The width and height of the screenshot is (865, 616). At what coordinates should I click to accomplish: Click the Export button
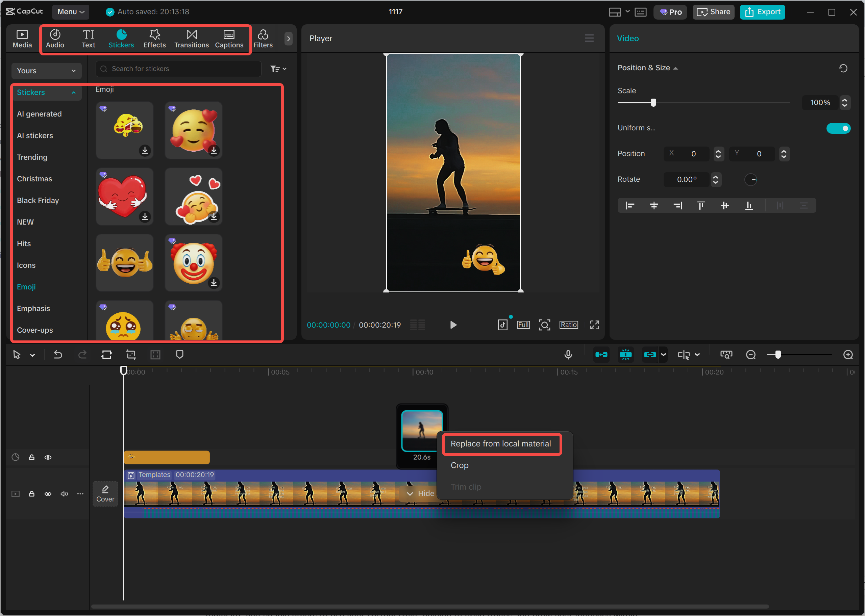763,12
